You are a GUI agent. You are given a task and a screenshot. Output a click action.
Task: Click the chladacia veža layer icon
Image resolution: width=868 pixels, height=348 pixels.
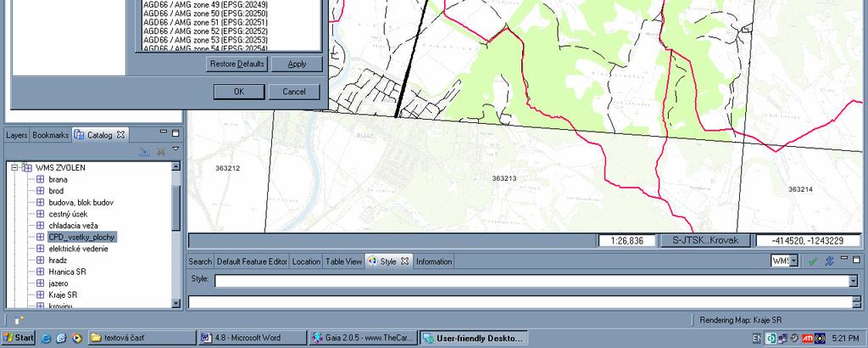pyautogui.click(x=40, y=226)
